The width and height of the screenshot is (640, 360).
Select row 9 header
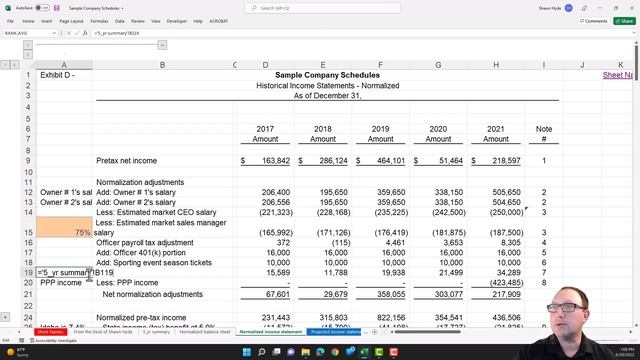pos(28,161)
